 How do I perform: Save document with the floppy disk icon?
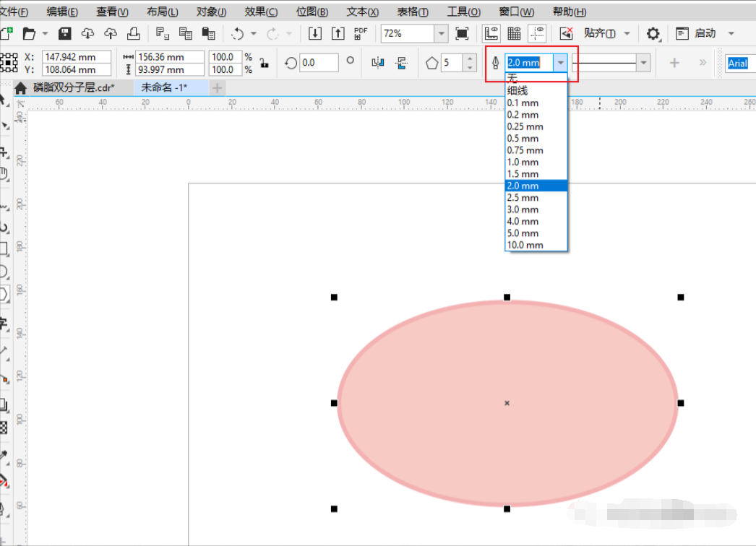pos(64,33)
